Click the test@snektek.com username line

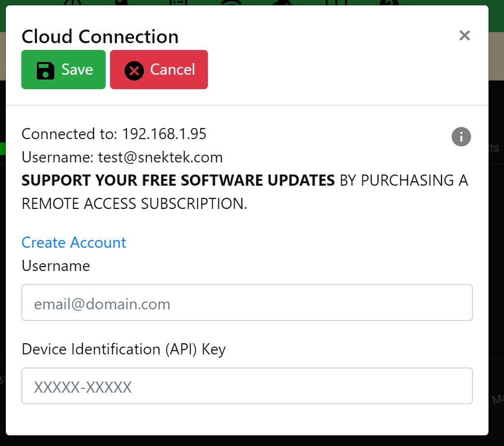pyautogui.click(x=122, y=157)
